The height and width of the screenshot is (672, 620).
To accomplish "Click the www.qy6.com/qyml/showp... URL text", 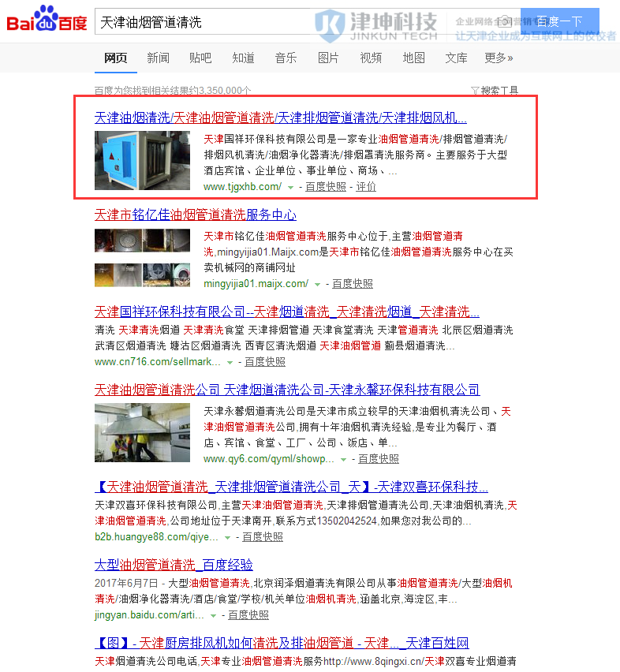I will 269,459.
